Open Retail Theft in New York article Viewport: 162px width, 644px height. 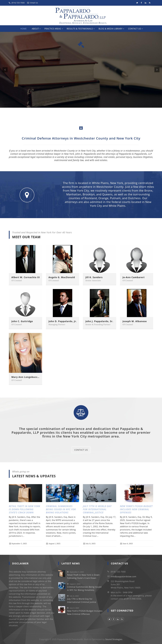click(x=25, y=509)
